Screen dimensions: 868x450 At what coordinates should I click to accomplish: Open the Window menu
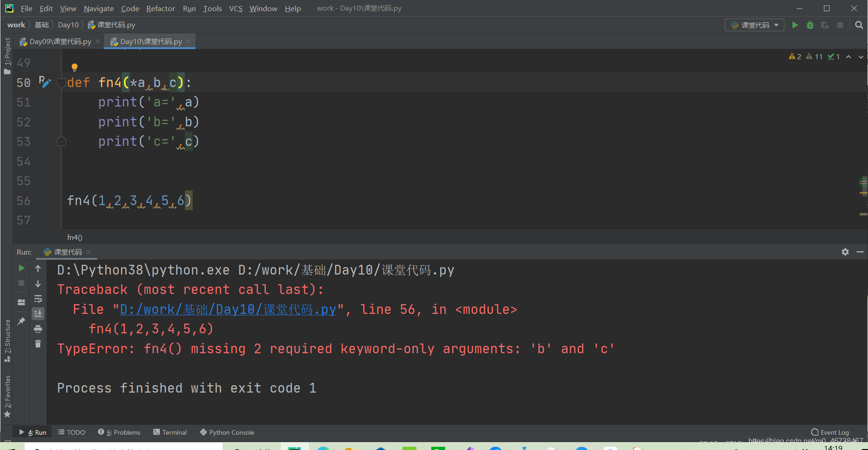pyautogui.click(x=263, y=8)
